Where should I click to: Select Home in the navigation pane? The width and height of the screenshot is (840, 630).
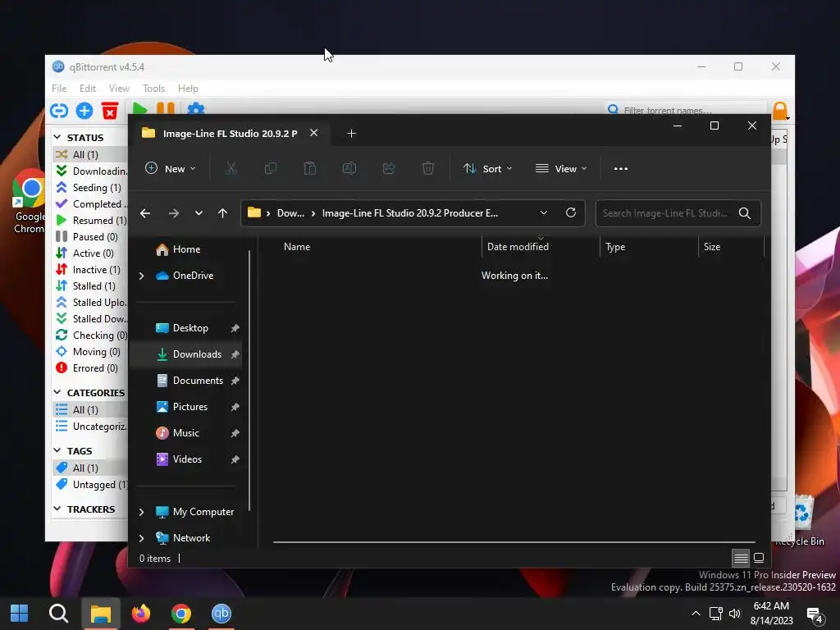(186, 249)
